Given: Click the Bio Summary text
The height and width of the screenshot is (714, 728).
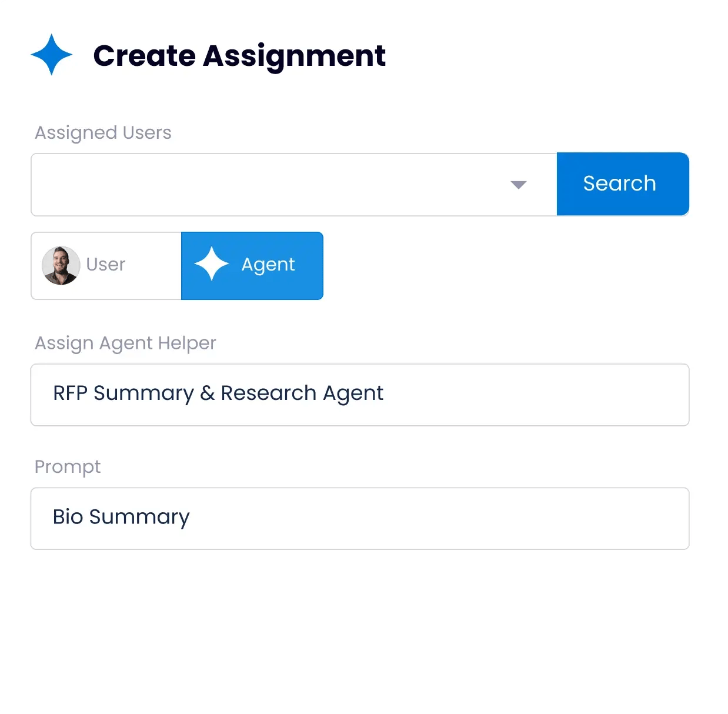Looking at the screenshot, I should (120, 517).
